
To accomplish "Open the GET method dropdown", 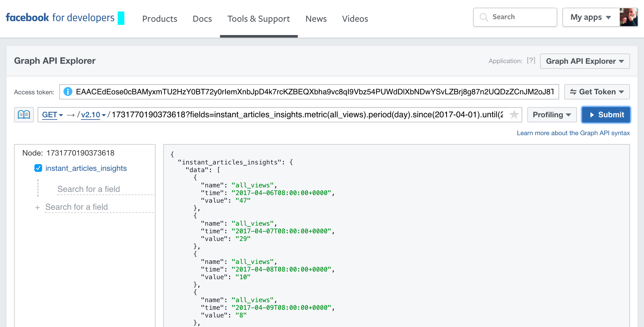I will (x=53, y=115).
